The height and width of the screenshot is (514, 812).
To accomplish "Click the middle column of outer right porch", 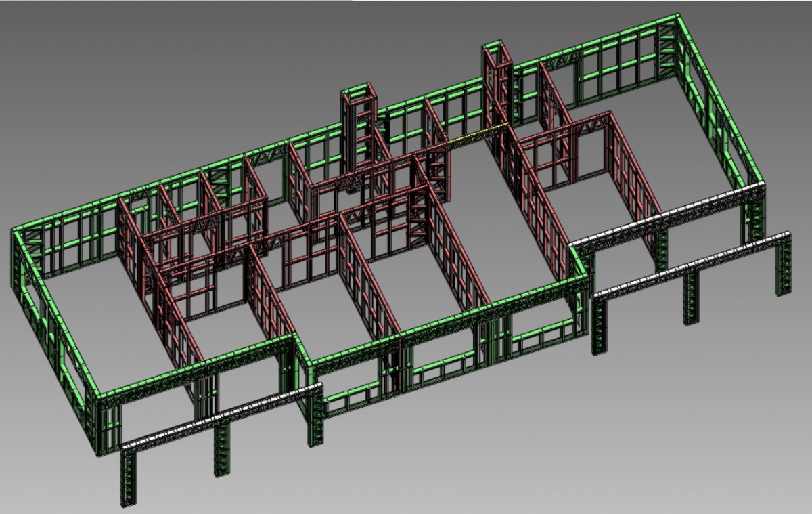I will [690, 298].
